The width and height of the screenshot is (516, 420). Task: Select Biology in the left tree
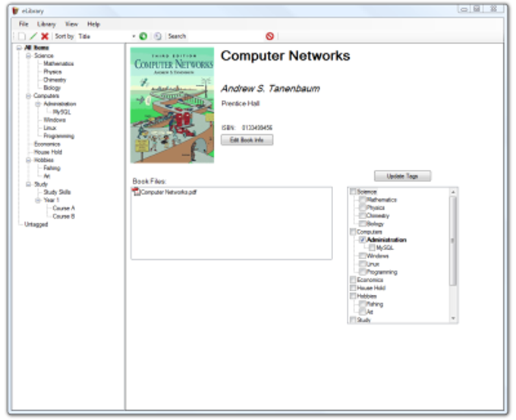click(x=52, y=88)
